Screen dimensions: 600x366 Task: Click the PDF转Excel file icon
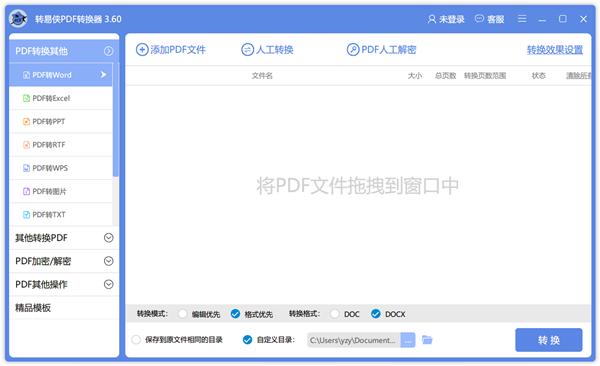point(26,98)
